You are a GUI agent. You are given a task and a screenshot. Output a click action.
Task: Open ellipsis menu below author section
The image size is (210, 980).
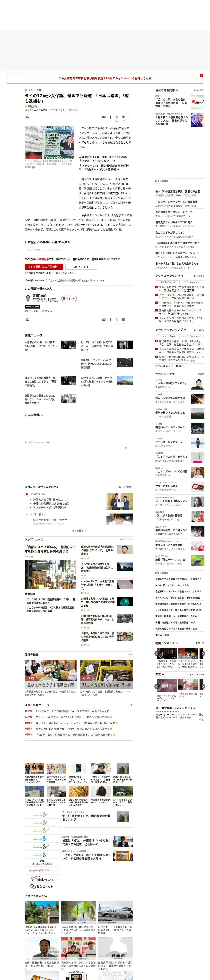click(x=130, y=320)
